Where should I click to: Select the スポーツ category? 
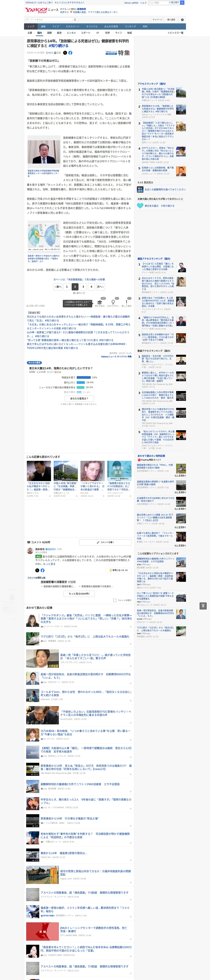click(x=86, y=33)
